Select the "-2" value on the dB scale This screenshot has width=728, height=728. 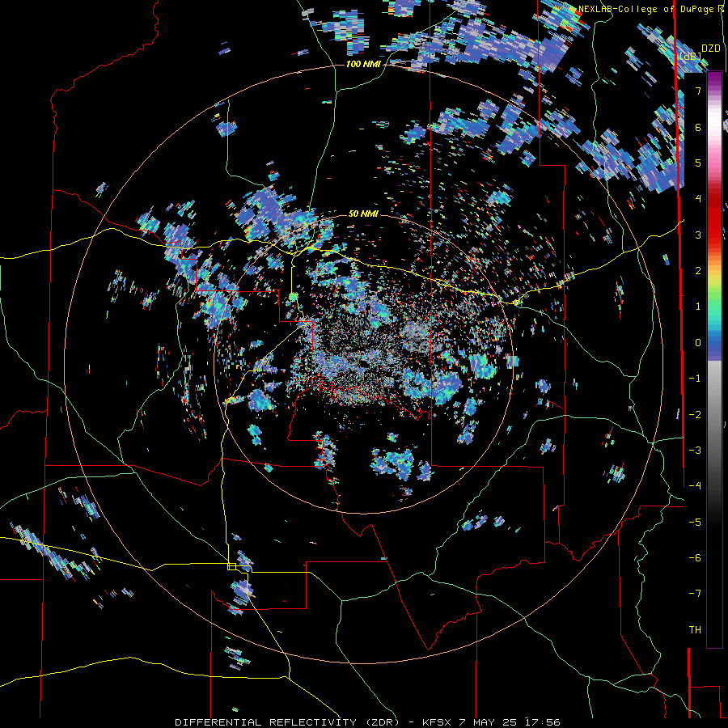695,415
